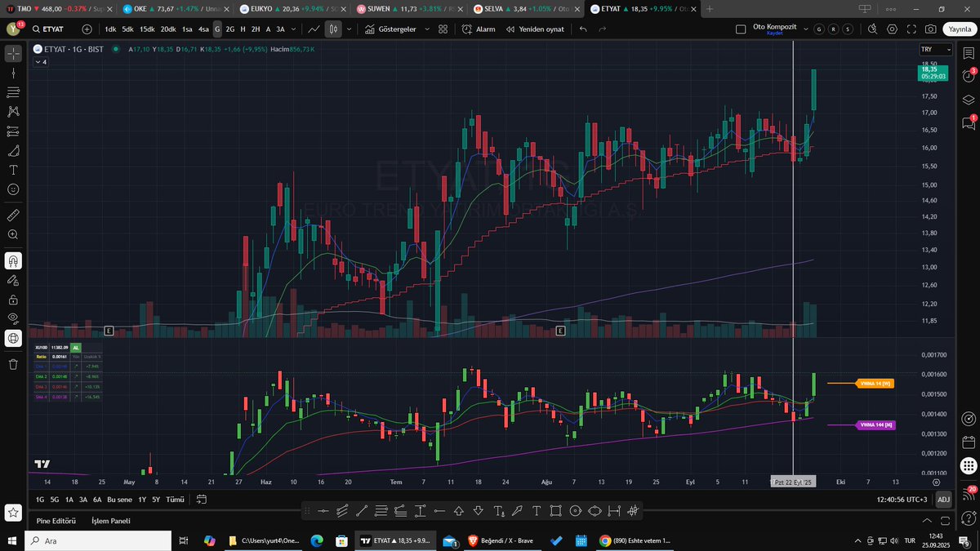Click the add symbol plus icon
This screenshot has height=551, width=980.
(x=87, y=29)
